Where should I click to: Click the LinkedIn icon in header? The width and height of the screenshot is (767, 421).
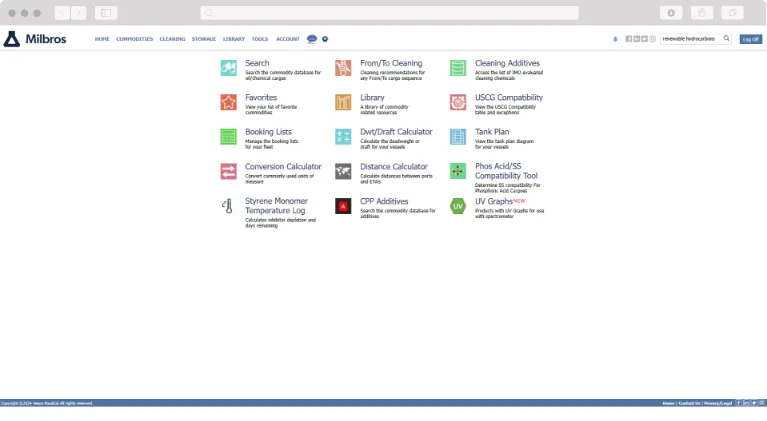pos(636,39)
